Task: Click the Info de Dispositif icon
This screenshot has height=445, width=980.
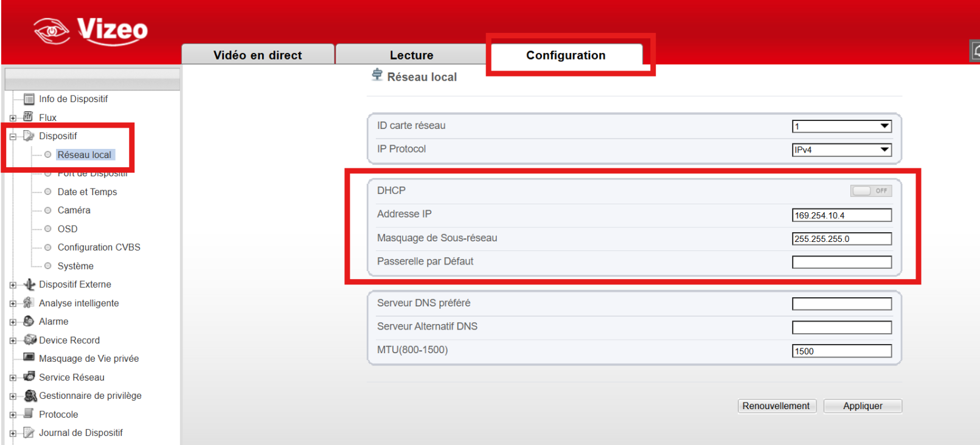Action: coord(29,99)
